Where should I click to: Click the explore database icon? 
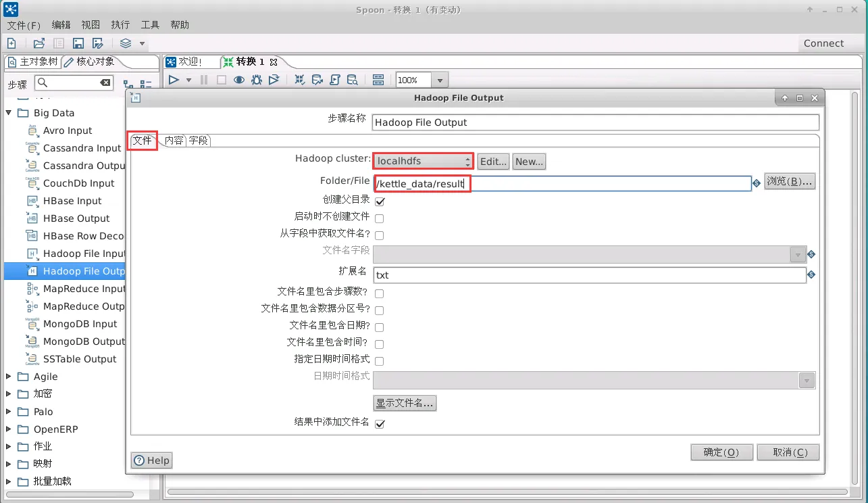tap(352, 80)
